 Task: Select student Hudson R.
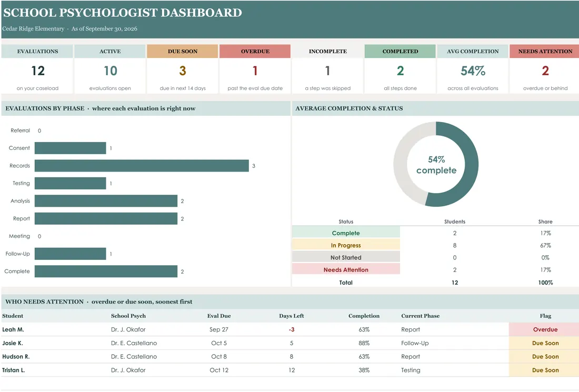click(16, 357)
